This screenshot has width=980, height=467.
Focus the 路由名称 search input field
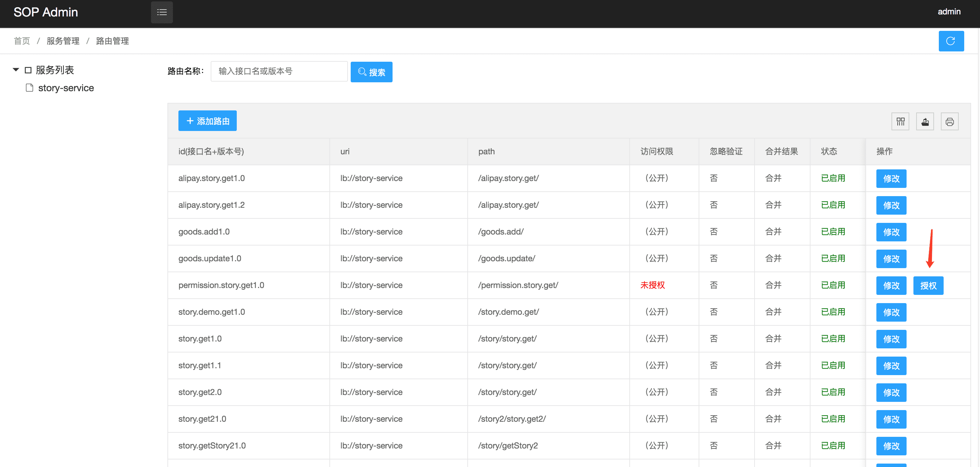[279, 72]
